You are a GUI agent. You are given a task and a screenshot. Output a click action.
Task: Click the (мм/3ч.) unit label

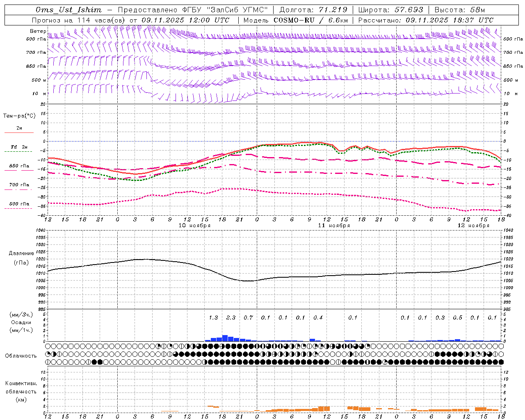[21, 315]
